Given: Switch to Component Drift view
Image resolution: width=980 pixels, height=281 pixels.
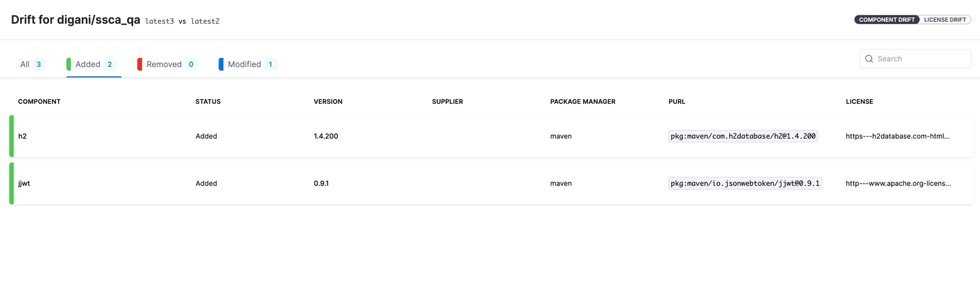Looking at the screenshot, I should [887, 20].
